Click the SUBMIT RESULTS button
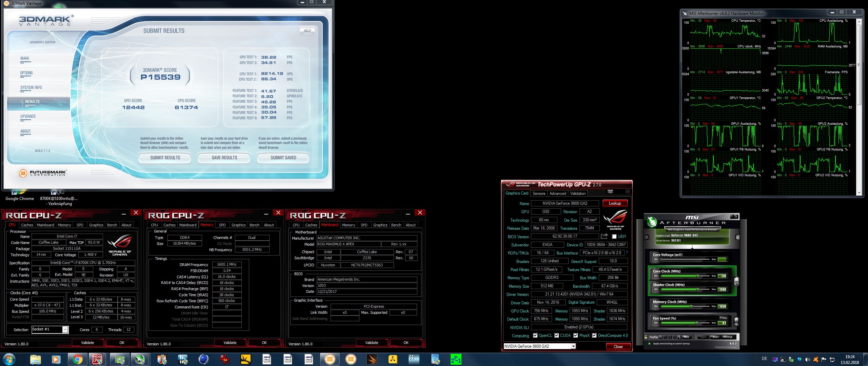Viewport: 868px width, 366px height. coord(165,158)
